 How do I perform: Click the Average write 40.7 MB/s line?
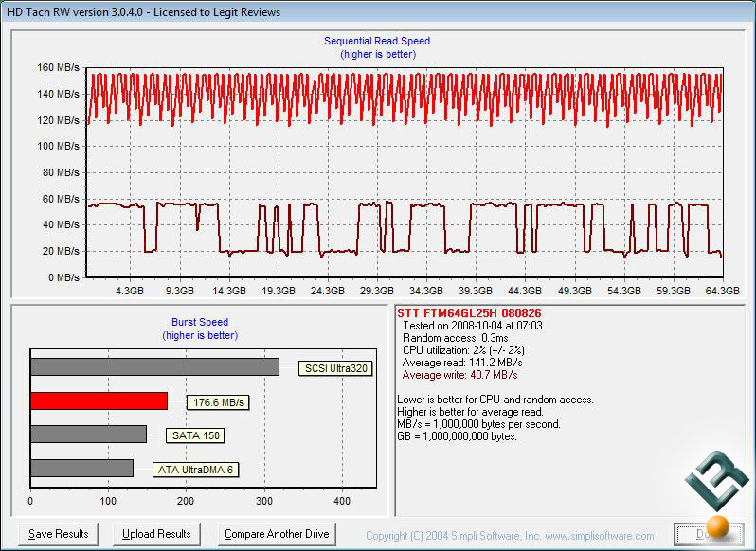(x=461, y=375)
